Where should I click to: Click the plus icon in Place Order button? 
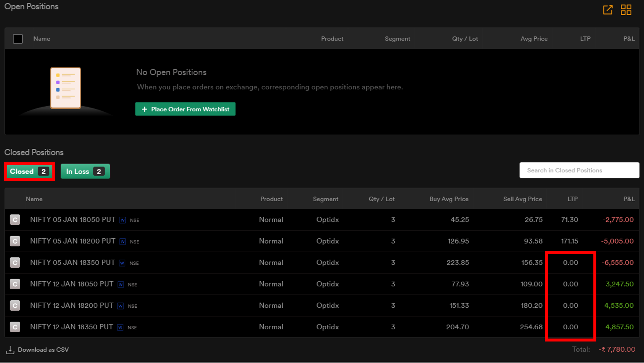point(144,109)
